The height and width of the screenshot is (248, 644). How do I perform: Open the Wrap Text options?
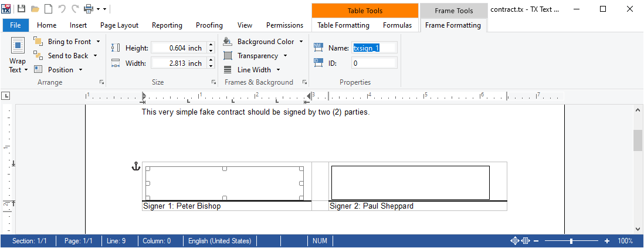(x=18, y=55)
